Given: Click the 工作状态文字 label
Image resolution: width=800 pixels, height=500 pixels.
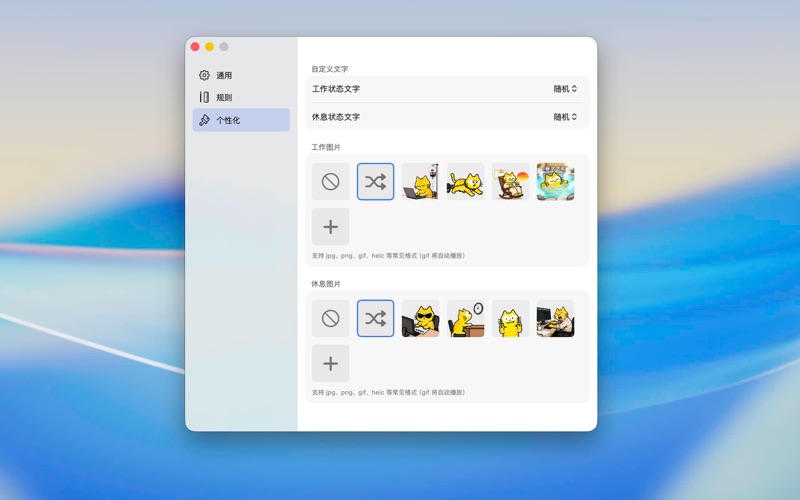Looking at the screenshot, I should point(336,89).
